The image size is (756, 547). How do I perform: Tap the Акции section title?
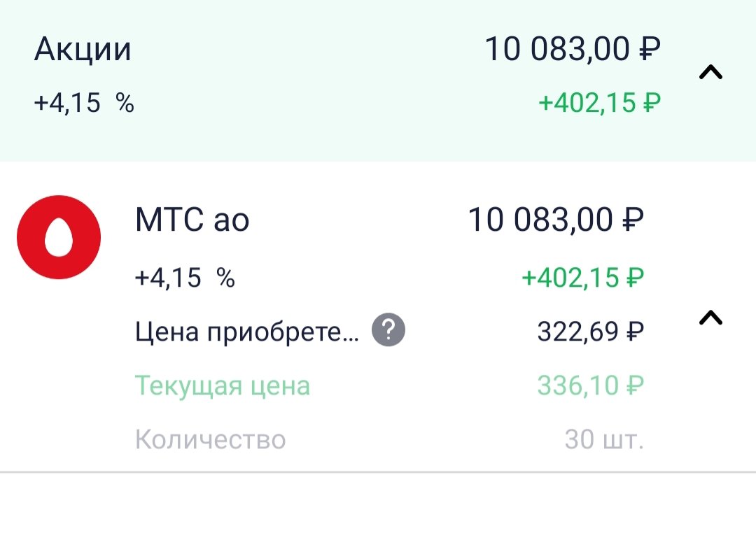point(83,50)
